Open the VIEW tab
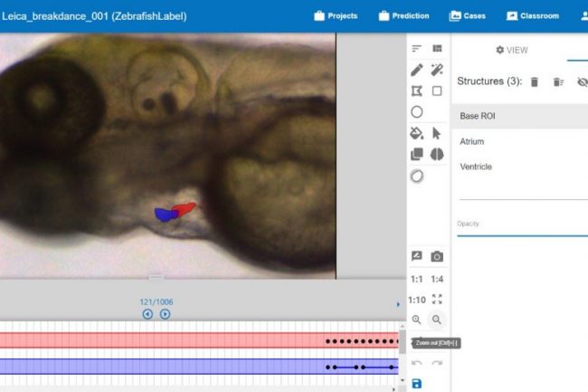 pos(512,50)
